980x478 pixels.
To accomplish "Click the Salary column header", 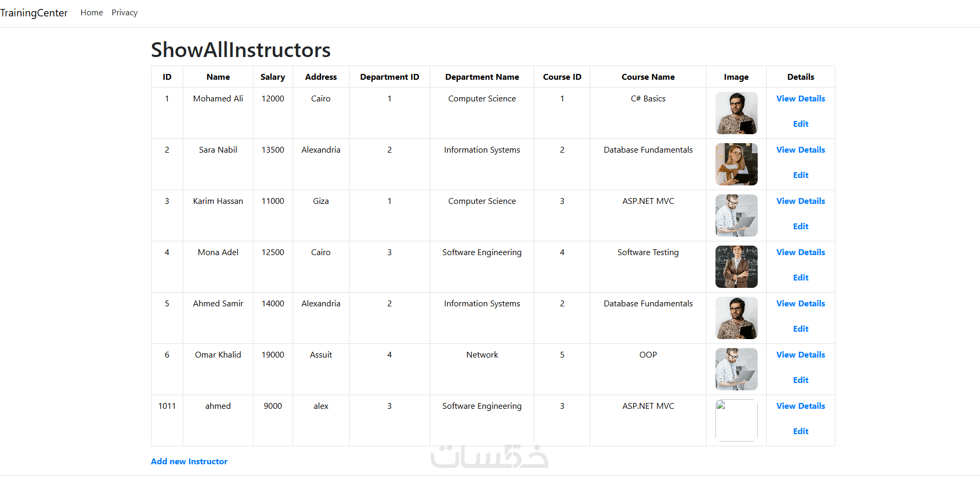I will (272, 77).
